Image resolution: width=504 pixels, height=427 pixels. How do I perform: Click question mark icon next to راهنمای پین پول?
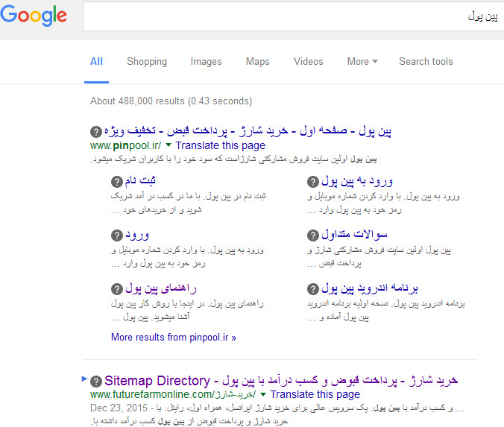coord(116,288)
